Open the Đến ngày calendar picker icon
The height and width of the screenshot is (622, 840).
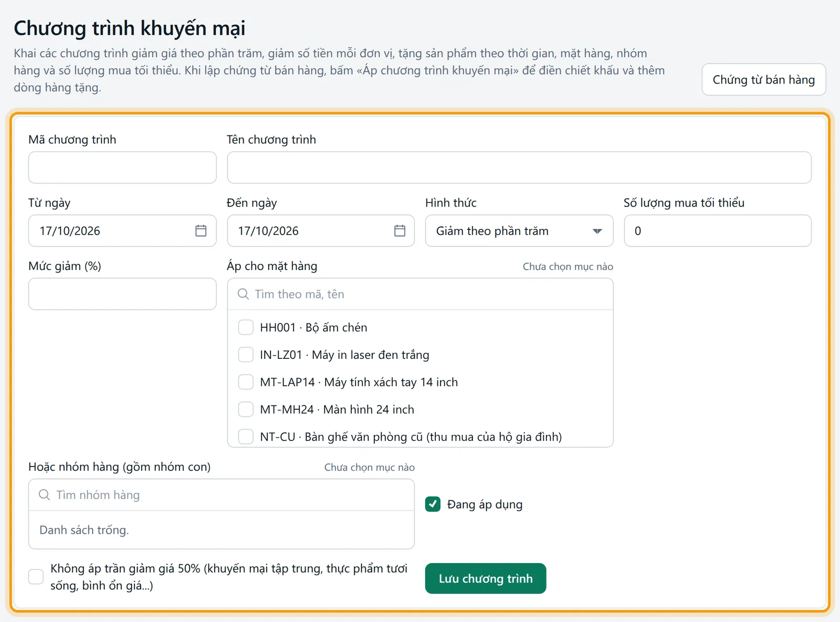(400, 231)
